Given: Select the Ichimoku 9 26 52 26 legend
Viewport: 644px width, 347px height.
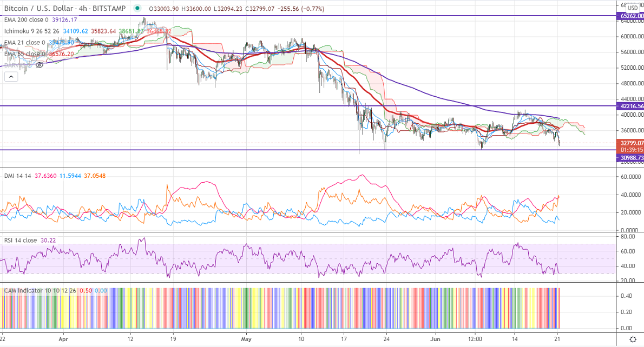Looking at the screenshot, I should pyautogui.click(x=31, y=31).
